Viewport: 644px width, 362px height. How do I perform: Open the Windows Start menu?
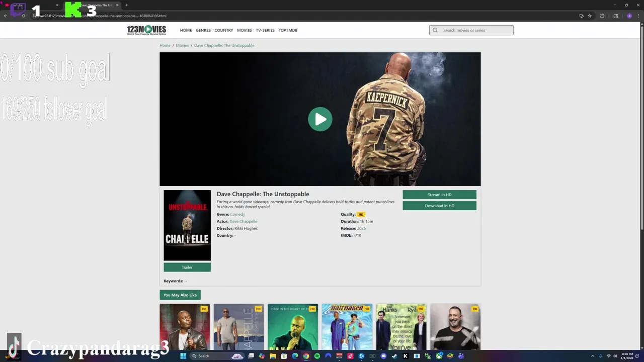pos(183,356)
